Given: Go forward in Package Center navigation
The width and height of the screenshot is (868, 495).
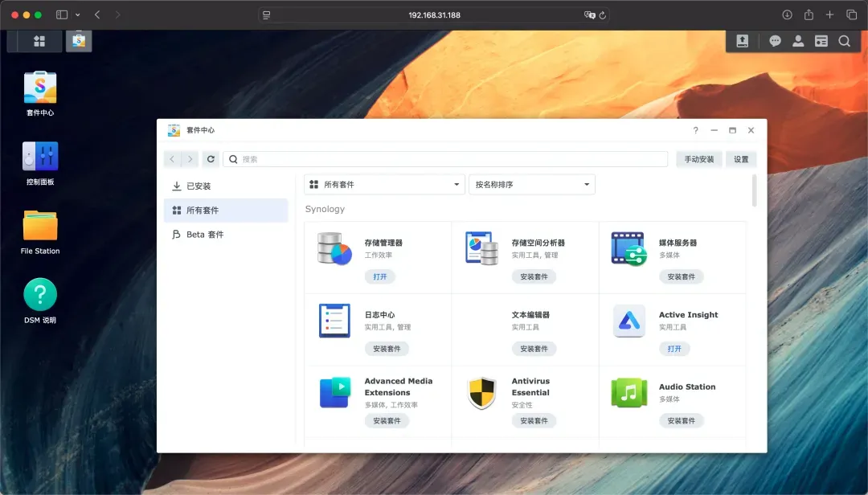Looking at the screenshot, I should click(x=190, y=159).
